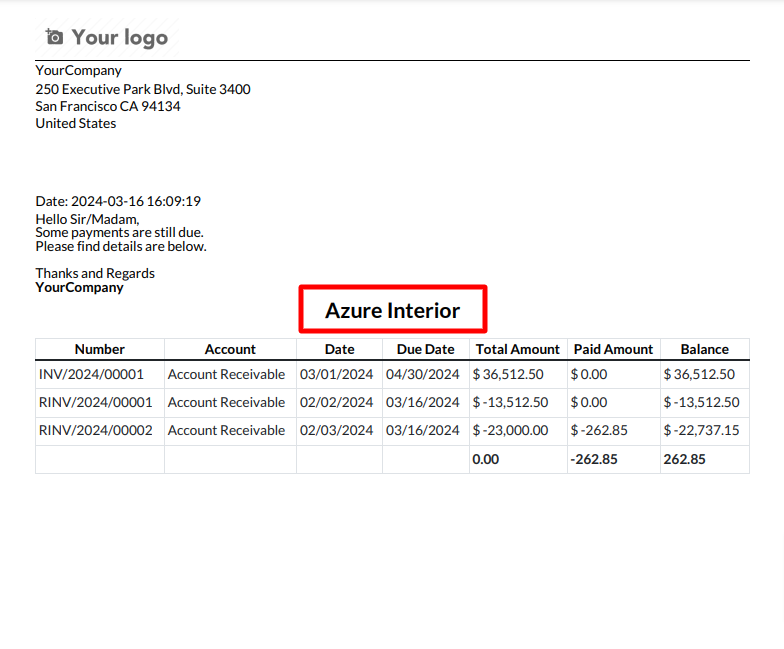Click the 'Due Date' column header
This screenshot has height=649, width=784.
pyautogui.click(x=426, y=349)
